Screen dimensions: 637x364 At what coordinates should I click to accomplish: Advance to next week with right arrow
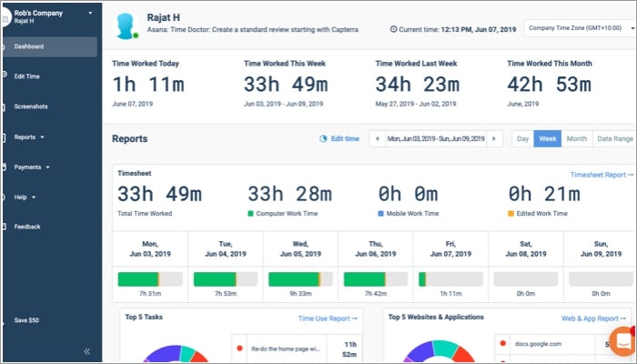494,139
